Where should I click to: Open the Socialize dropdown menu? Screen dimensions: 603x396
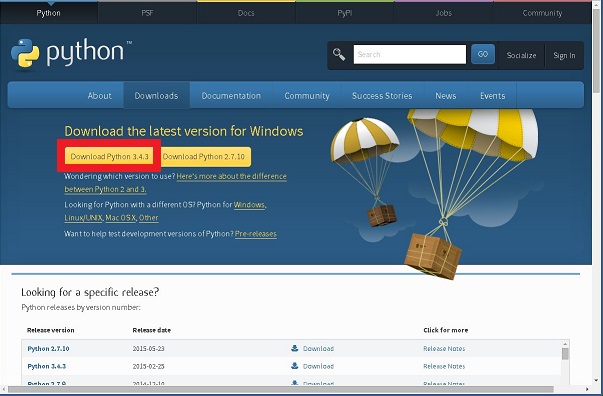coord(521,55)
